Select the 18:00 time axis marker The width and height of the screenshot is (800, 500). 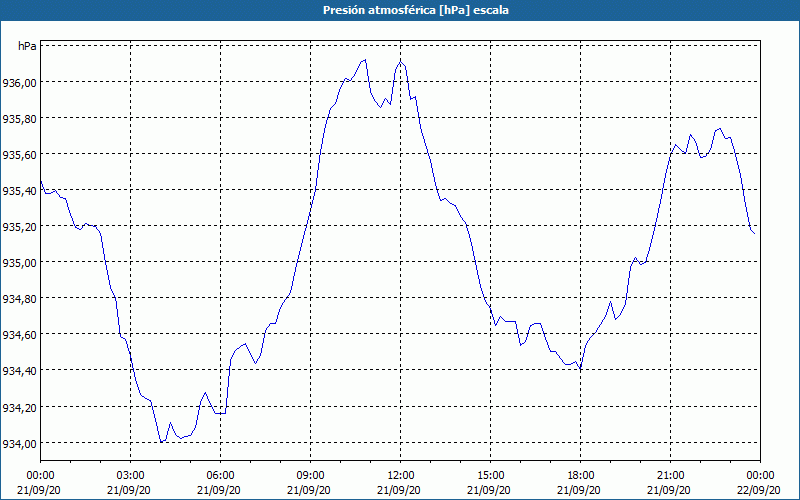pyautogui.click(x=581, y=476)
